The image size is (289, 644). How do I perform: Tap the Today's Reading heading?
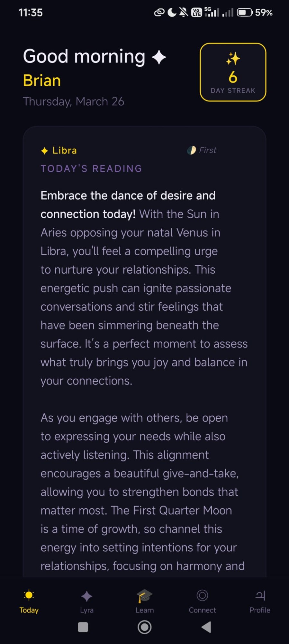pyautogui.click(x=91, y=168)
